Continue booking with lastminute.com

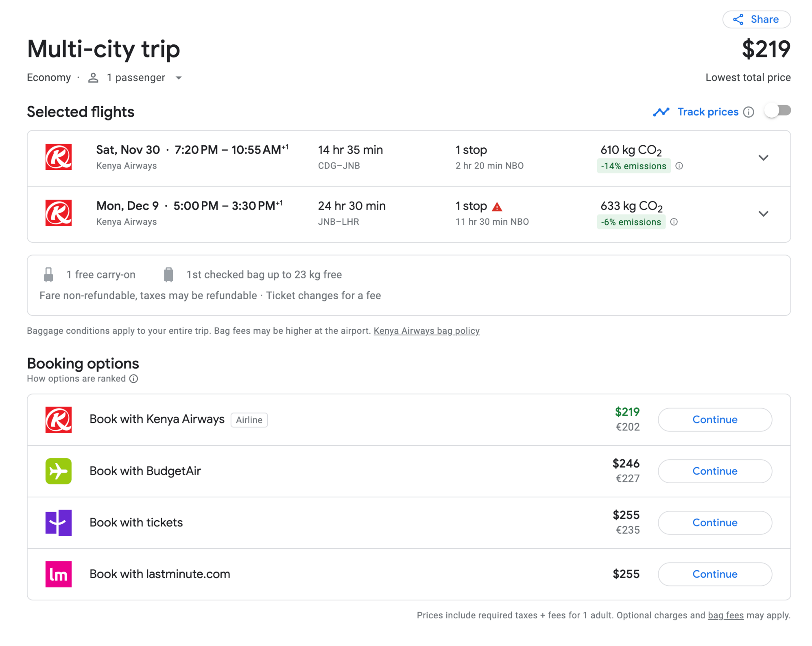click(714, 574)
